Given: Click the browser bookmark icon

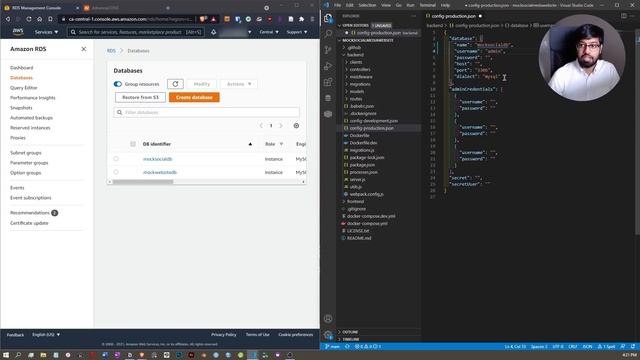Looking at the screenshot, I should click(x=50, y=19).
